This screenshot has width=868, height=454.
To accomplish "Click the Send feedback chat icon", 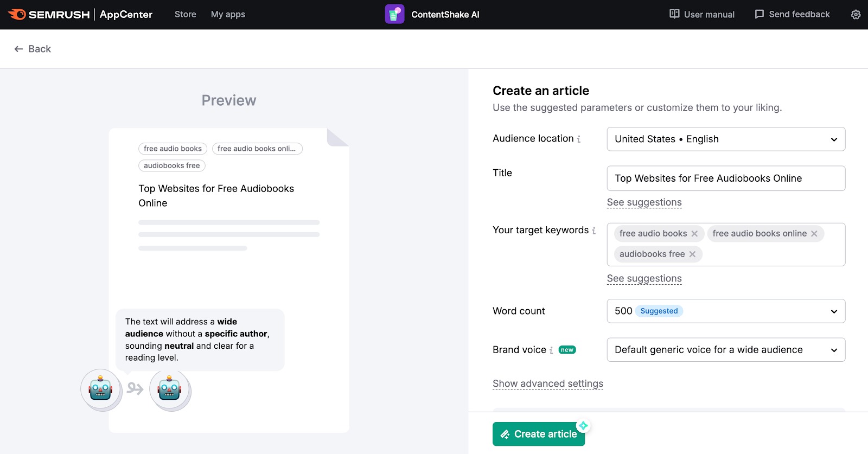I will (x=759, y=14).
